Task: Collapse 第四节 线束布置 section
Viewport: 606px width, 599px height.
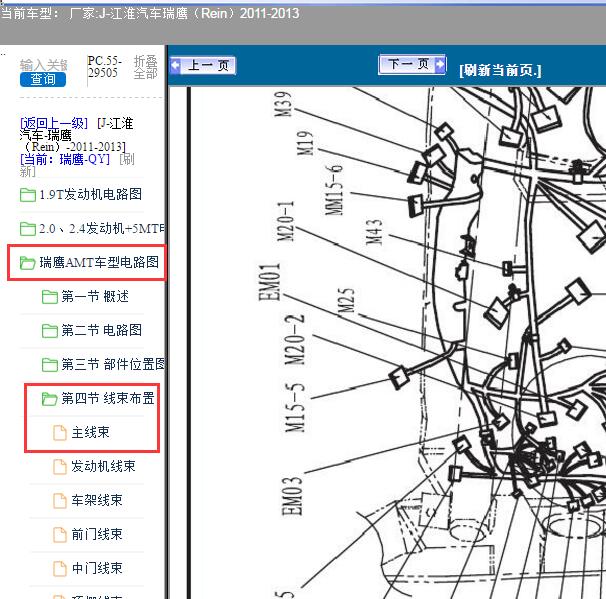Action: coord(108,398)
